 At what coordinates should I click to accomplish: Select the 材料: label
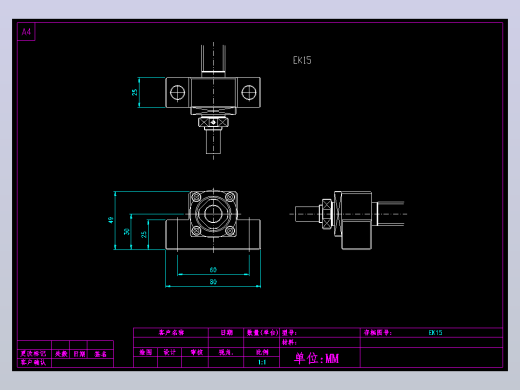point(289,342)
